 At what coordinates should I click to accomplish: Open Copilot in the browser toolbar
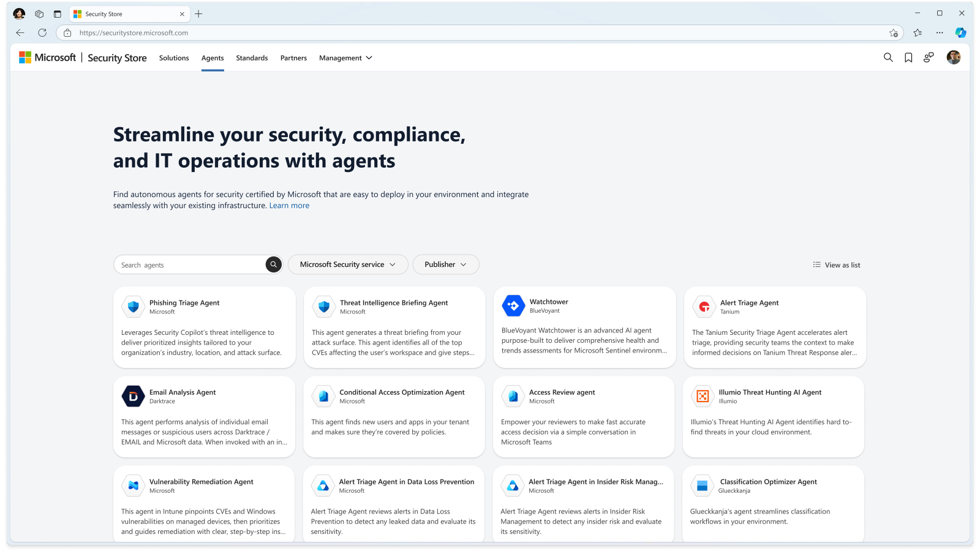pos(960,32)
